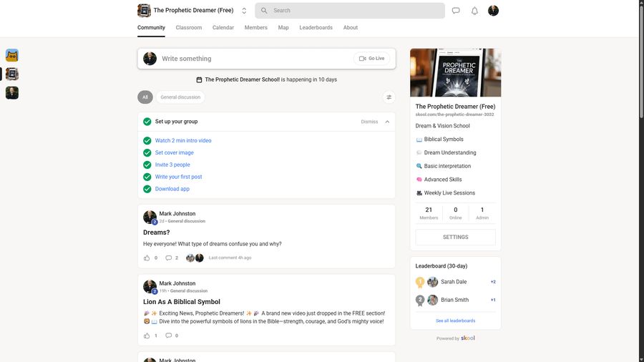Filter by General discussion category
The image size is (644, 362).
[x=180, y=97]
